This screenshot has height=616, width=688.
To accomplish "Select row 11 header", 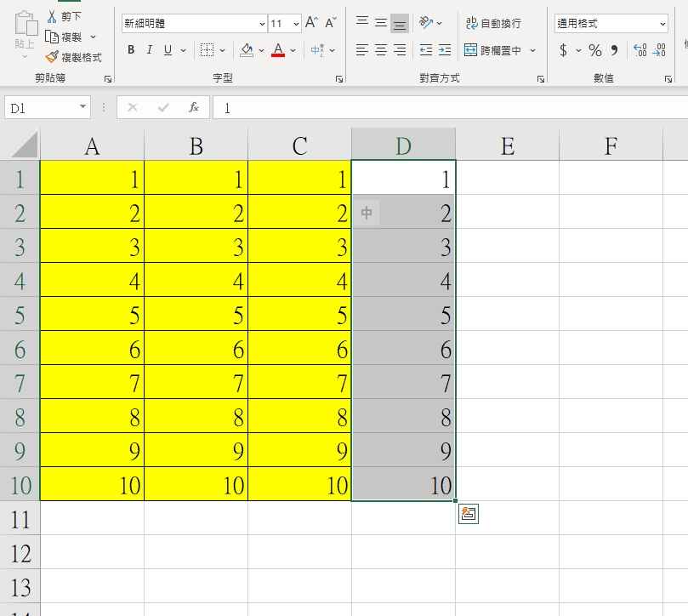I will (x=20, y=518).
